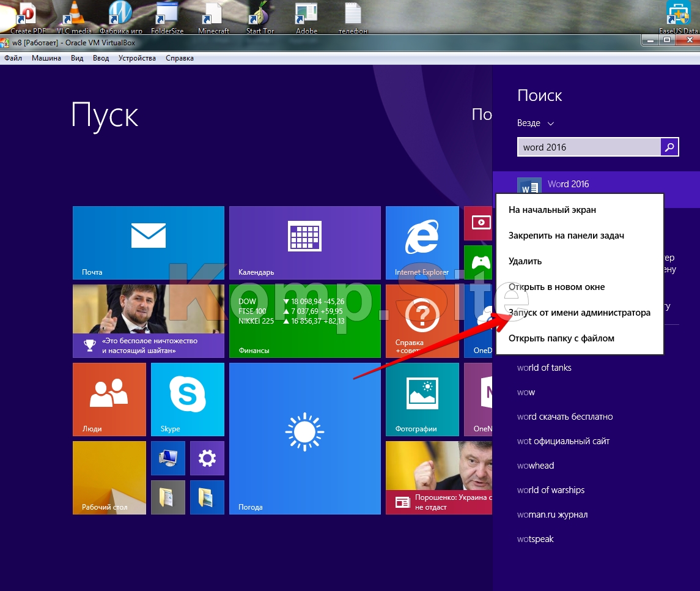Open the EaseUS Data desktop shortcut
This screenshot has width=700, height=591.
[678, 17]
